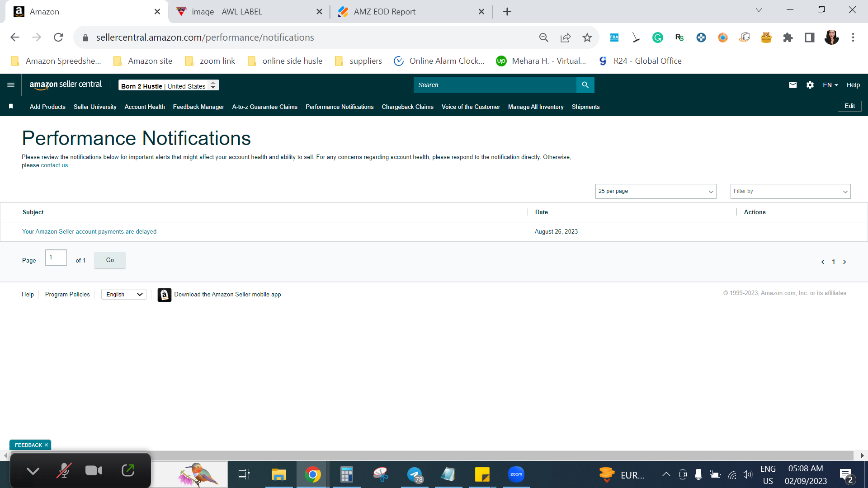Go to Add Products

click(x=47, y=107)
